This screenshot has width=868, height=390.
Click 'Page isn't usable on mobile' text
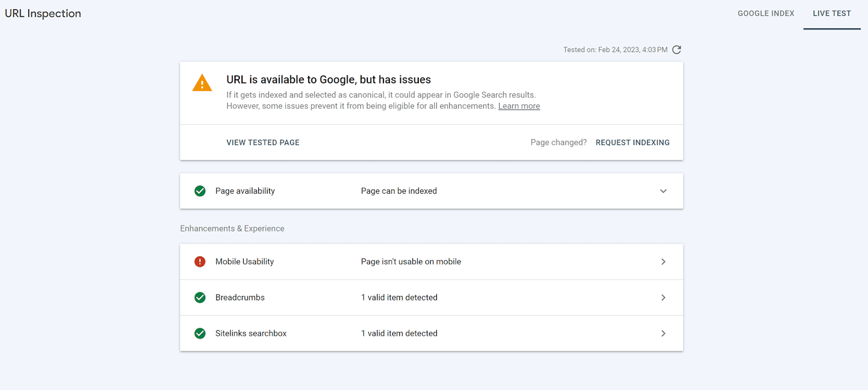411,261
